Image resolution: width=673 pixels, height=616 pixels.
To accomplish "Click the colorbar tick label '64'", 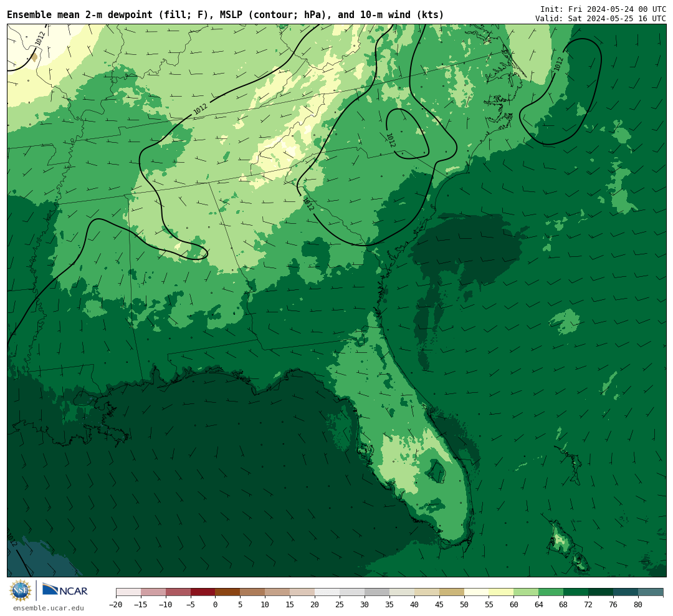I will [x=539, y=605].
